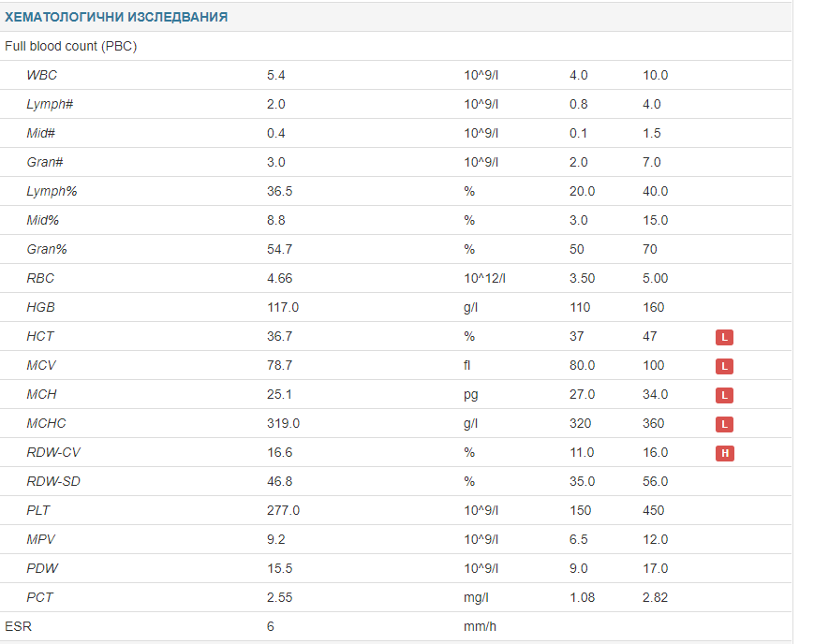
Task: Click the Mid% value 8.8
Action: coord(276,220)
